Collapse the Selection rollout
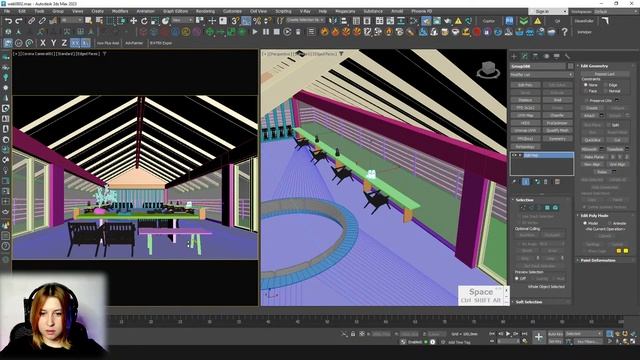 (541, 200)
